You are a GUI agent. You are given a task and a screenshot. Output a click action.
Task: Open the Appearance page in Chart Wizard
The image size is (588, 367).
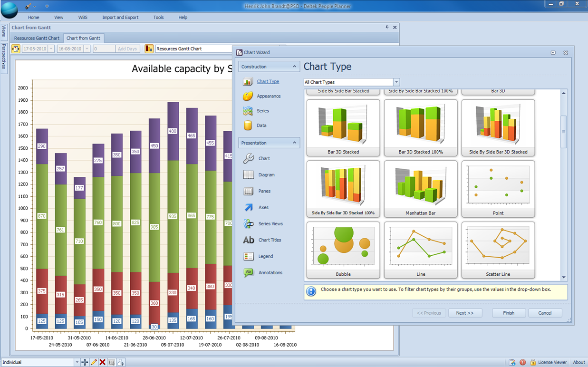click(x=269, y=96)
